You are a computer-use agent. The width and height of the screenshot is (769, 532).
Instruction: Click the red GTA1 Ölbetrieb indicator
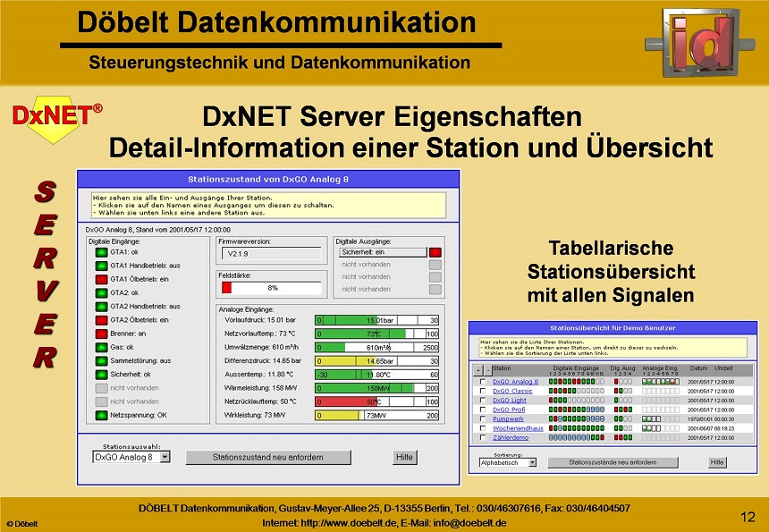[x=101, y=280]
